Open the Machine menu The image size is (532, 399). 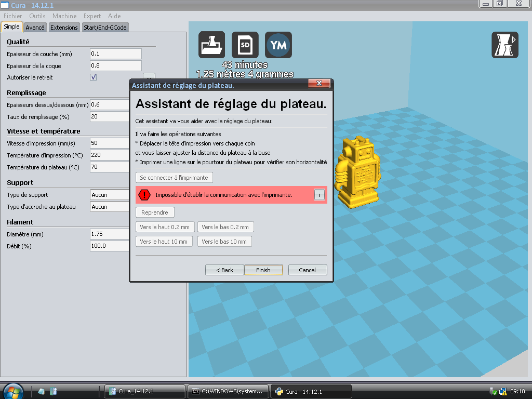coord(64,16)
